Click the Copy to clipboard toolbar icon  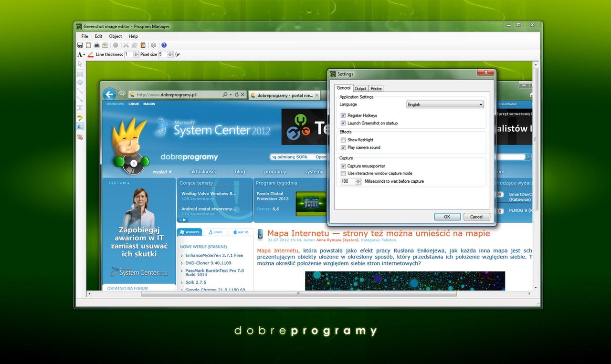point(88,45)
